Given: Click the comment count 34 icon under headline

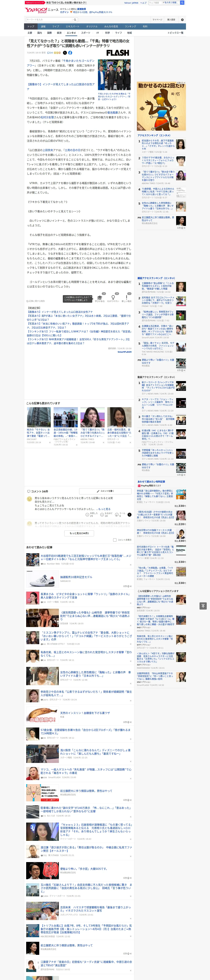Looking at the screenshot, I should 50,53.
